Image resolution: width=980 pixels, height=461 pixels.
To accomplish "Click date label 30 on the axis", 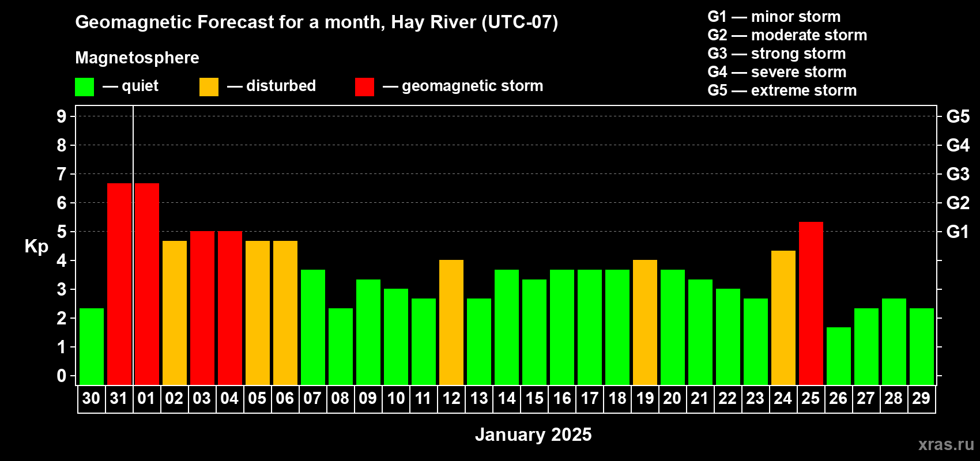I will coord(91,398).
